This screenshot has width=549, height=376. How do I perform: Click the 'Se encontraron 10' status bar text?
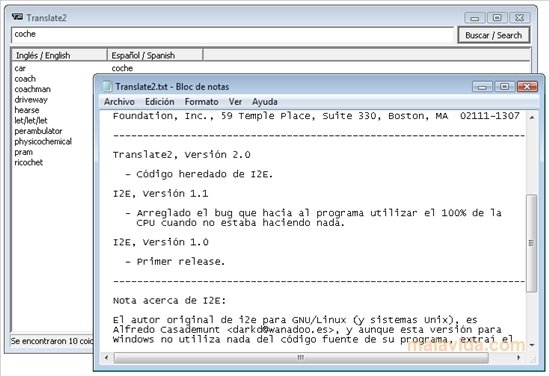[x=52, y=341]
